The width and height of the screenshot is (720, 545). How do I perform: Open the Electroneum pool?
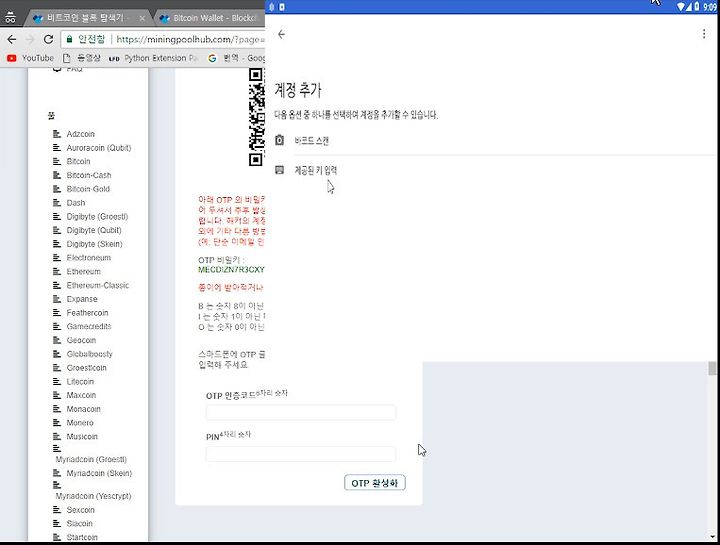[89, 258]
